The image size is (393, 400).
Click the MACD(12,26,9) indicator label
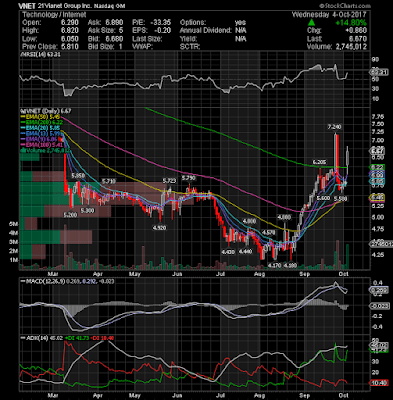pos(43,281)
